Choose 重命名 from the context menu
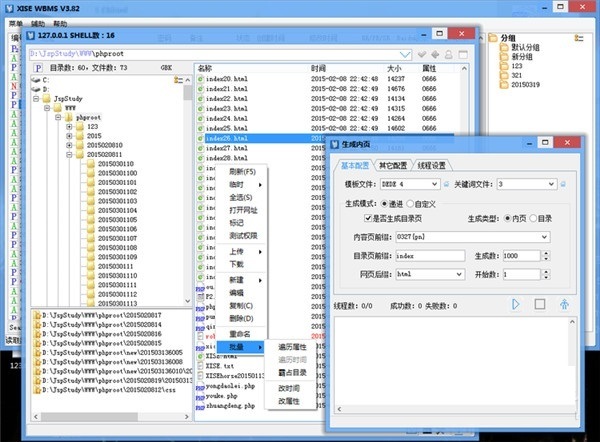The image size is (600, 442). (242, 334)
